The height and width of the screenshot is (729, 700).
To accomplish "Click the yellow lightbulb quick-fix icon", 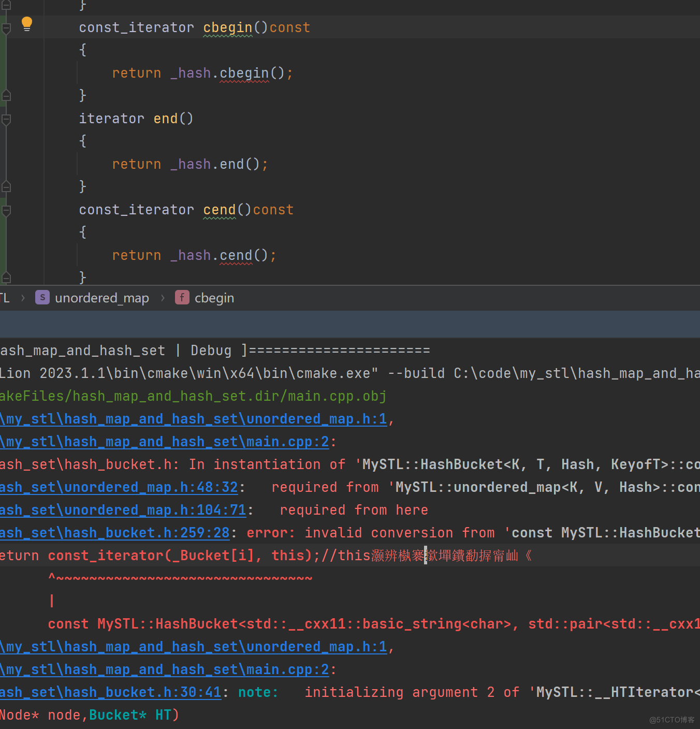I will coord(27,24).
